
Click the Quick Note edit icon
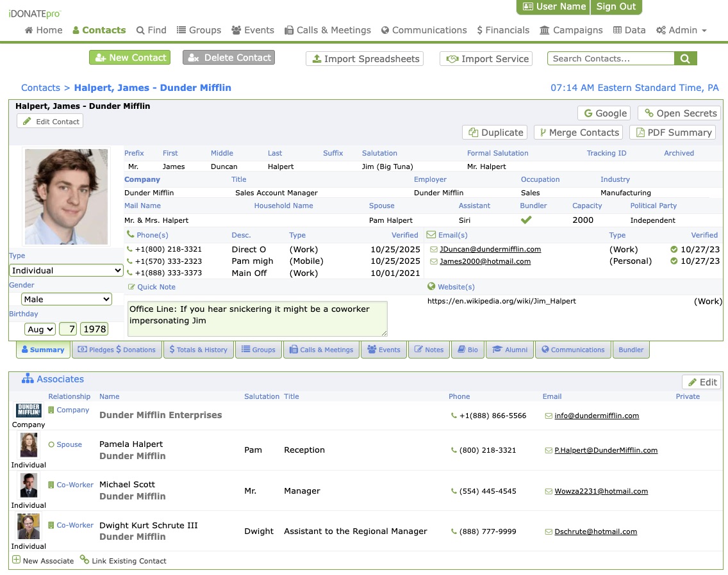[131, 287]
